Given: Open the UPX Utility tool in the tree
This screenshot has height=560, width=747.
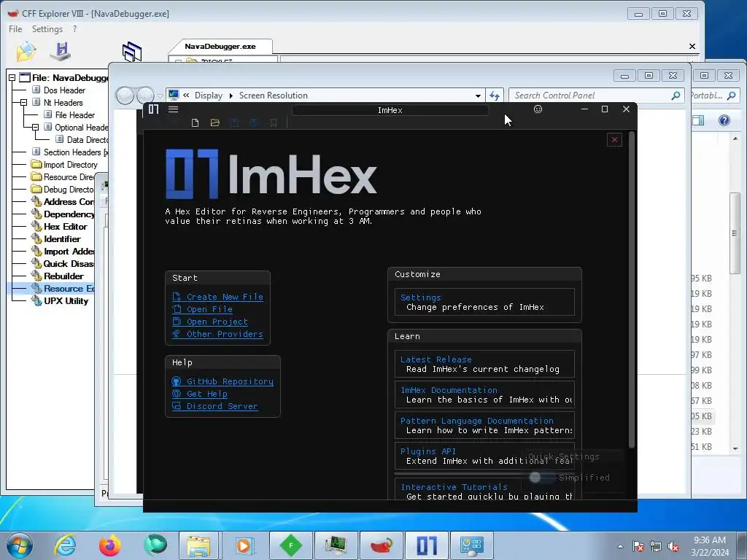Looking at the screenshot, I should coord(66,300).
